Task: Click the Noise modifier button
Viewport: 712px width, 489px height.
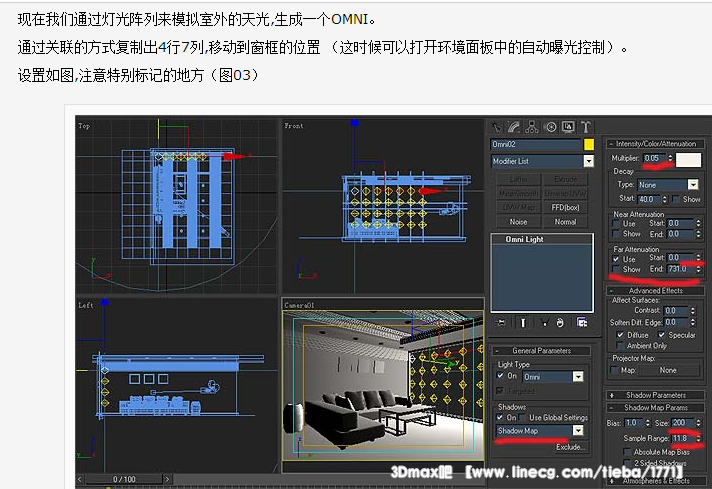Action: point(518,222)
